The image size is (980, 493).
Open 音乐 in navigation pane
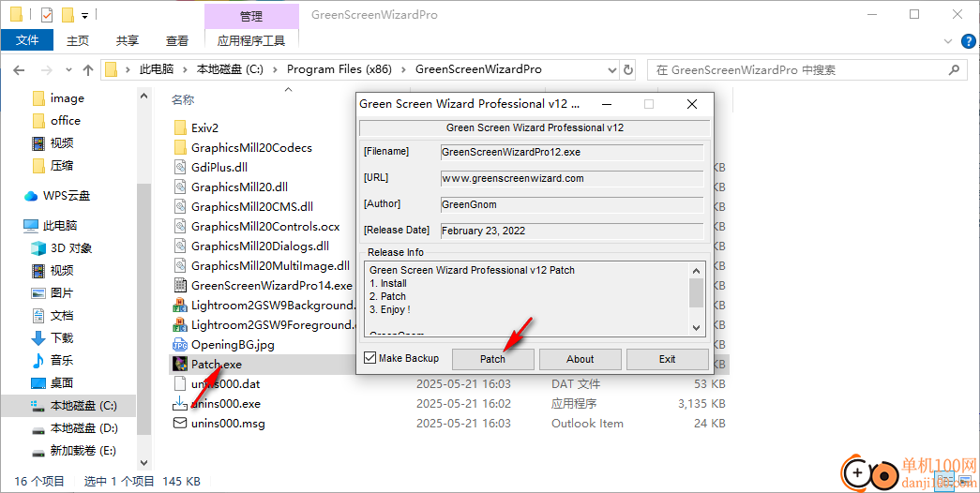(62, 361)
